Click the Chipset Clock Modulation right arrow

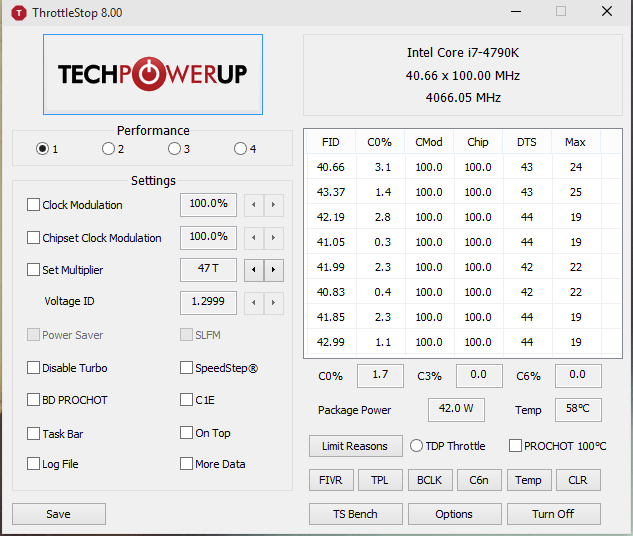tap(274, 237)
